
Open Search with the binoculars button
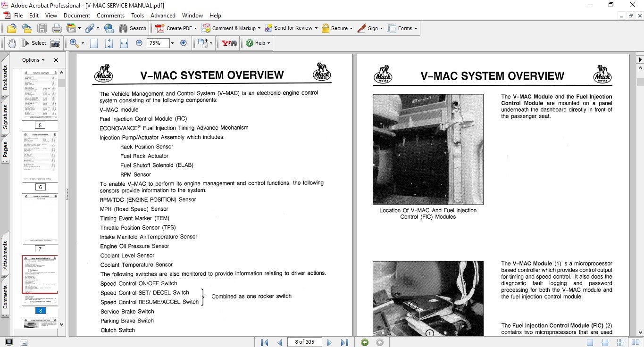pos(133,28)
